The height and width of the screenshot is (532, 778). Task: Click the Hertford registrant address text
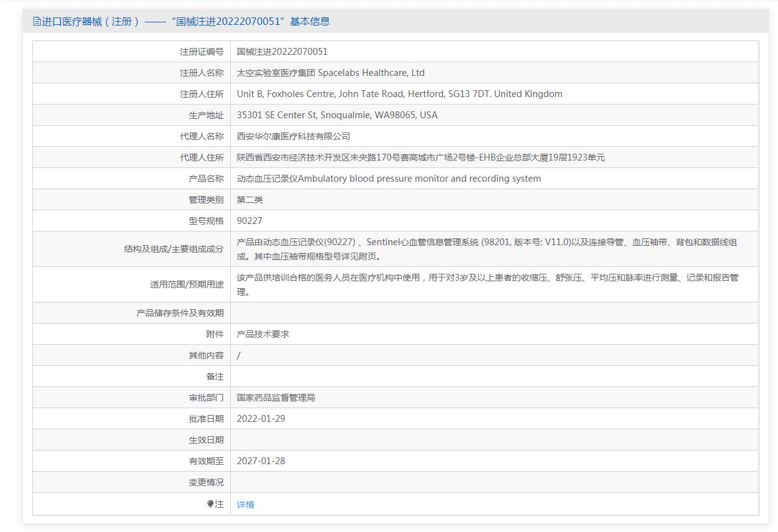coord(399,94)
